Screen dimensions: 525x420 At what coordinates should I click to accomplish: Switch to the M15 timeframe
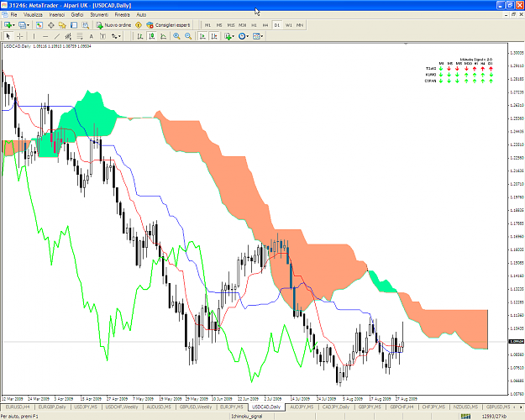click(x=231, y=25)
